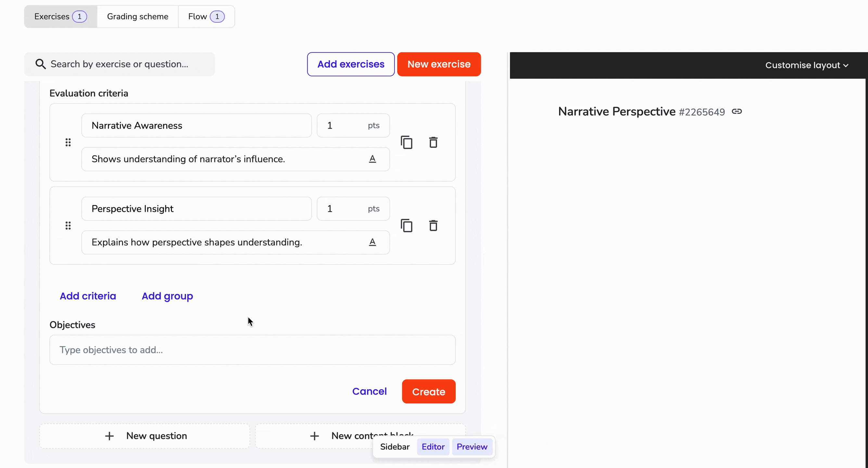Click the Add exercises button
Image resolution: width=868 pixels, height=468 pixels.
[x=351, y=64]
